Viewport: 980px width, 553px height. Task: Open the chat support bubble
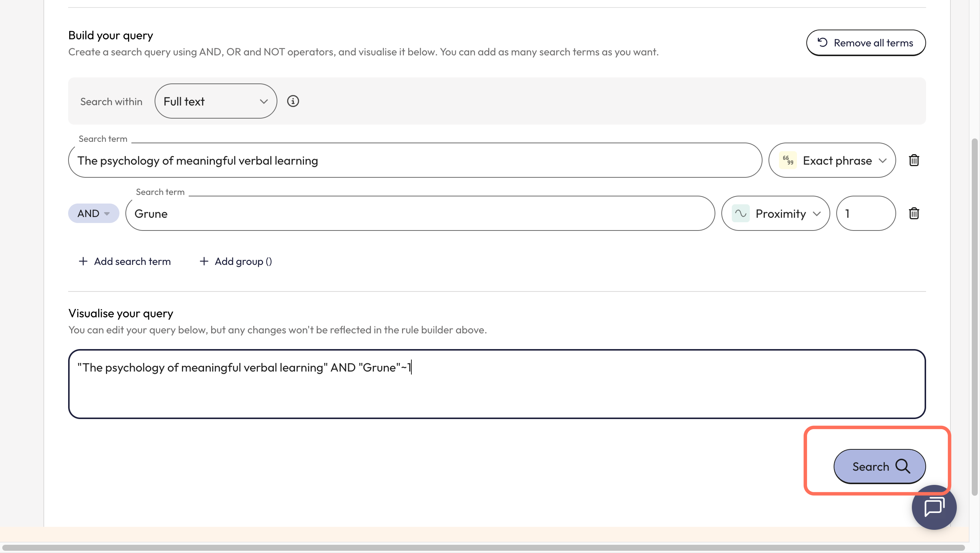(934, 507)
